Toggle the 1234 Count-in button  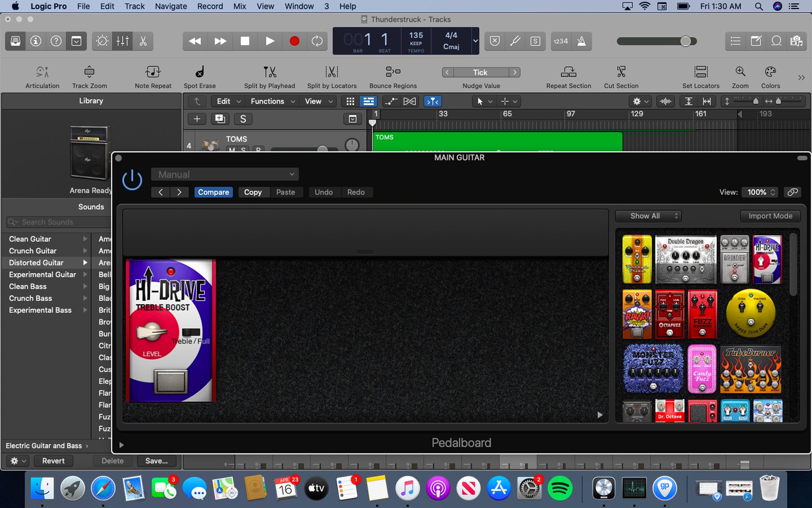[561, 41]
